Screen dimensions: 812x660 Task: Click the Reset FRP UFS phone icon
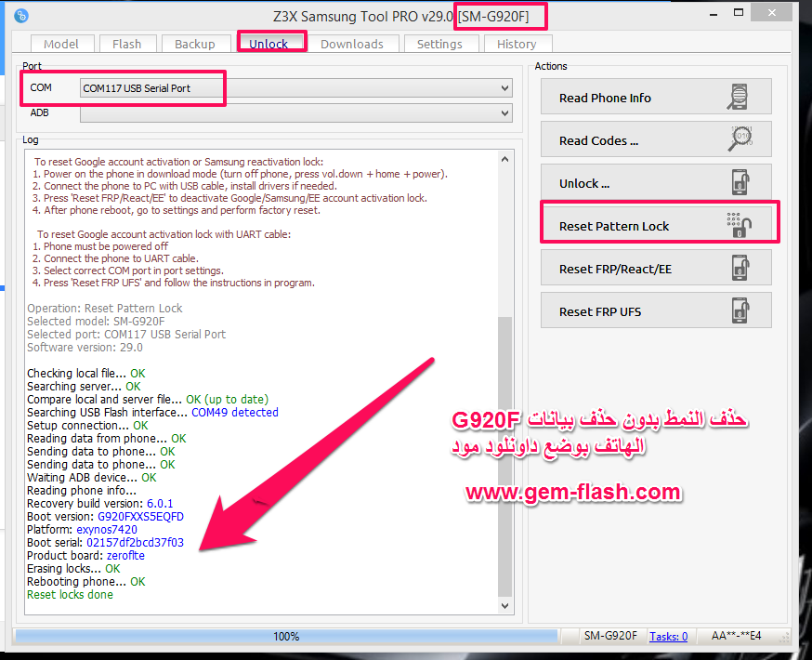coord(741,310)
